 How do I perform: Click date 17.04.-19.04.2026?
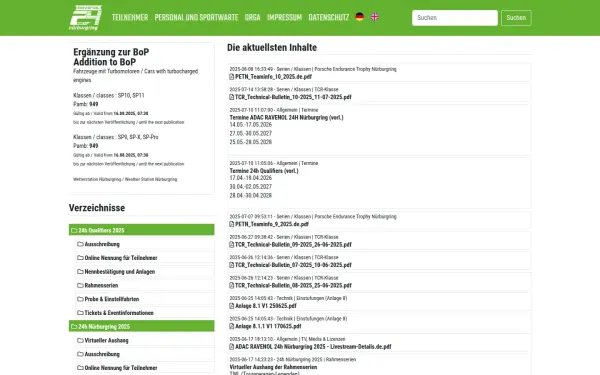[x=251, y=178]
